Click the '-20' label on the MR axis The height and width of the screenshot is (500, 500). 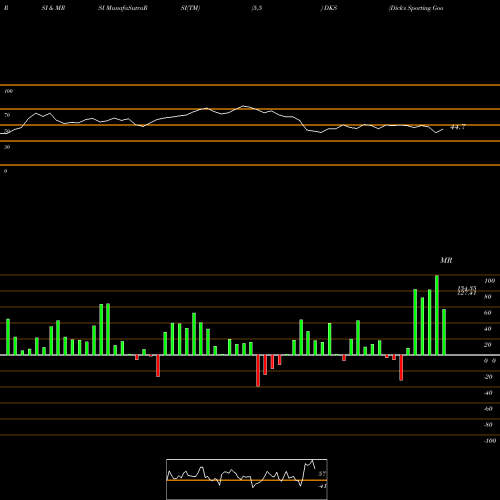pos(488,377)
